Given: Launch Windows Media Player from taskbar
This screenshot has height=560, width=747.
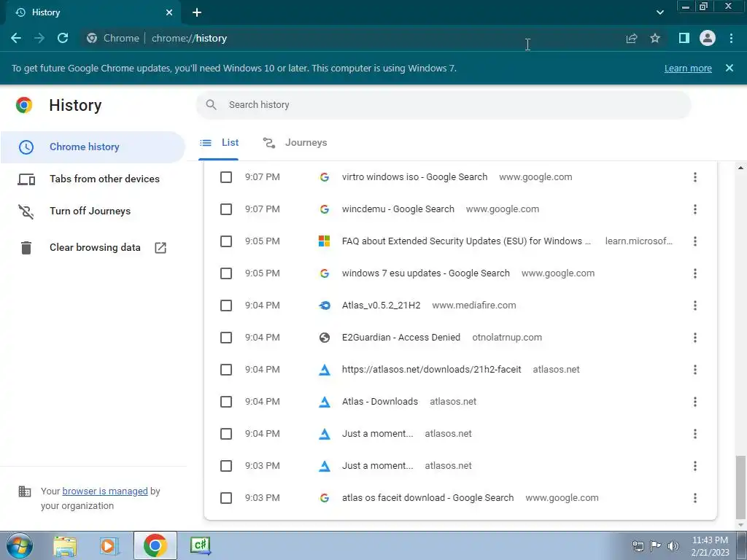Looking at the screenshot, I should tap(109, 545).
